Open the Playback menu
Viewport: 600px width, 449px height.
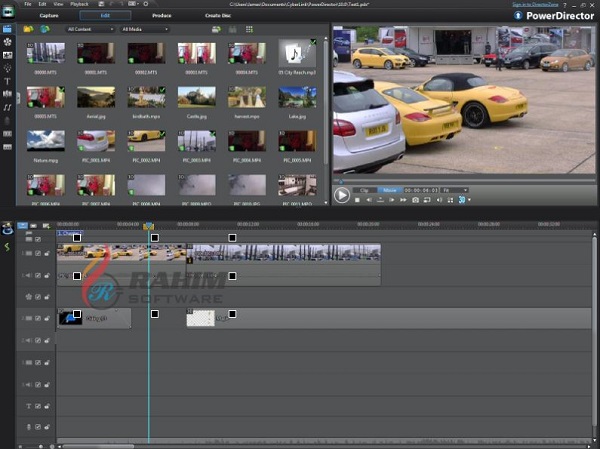(80, 5)
